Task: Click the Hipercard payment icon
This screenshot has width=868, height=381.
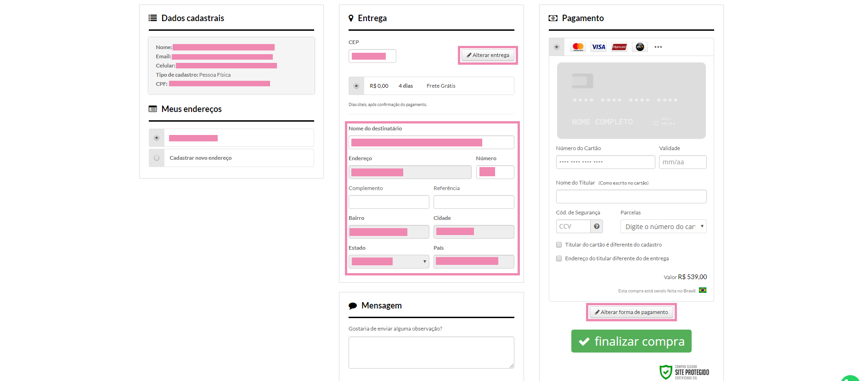Action: [x=619, y=47]
